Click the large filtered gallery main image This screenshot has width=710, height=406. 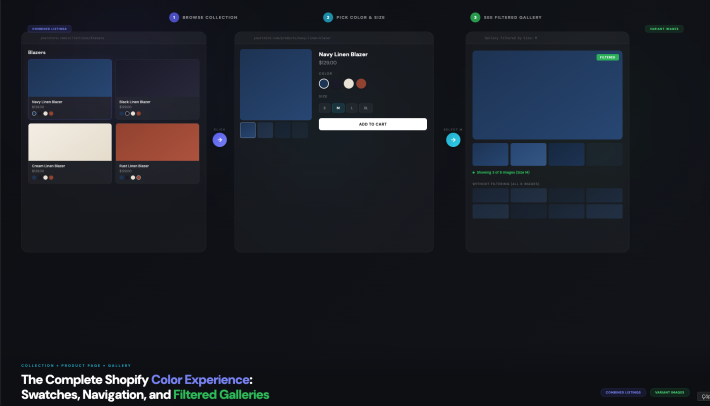(x=547, y=95)
